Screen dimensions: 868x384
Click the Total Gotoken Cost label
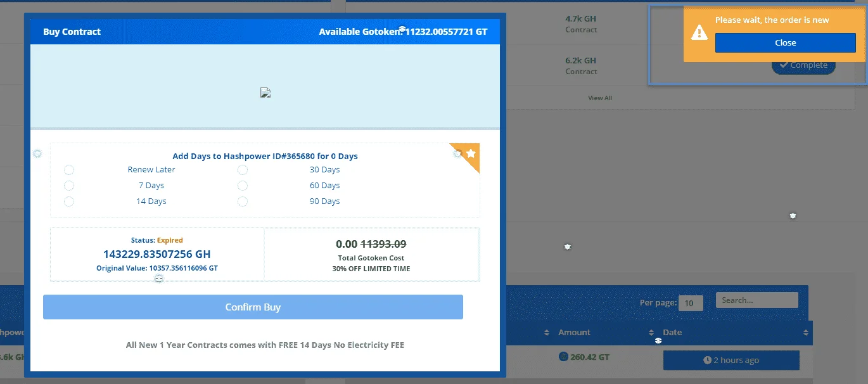(371, 258)
